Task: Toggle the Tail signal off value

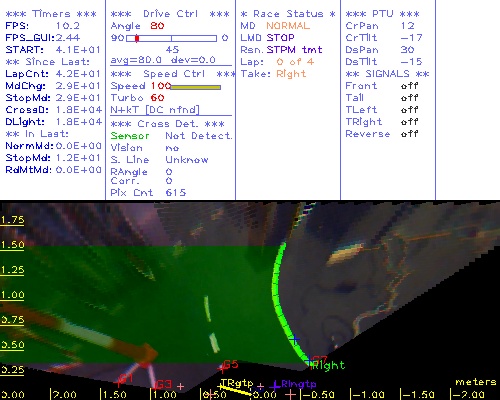Action: [x=409, y=98]
